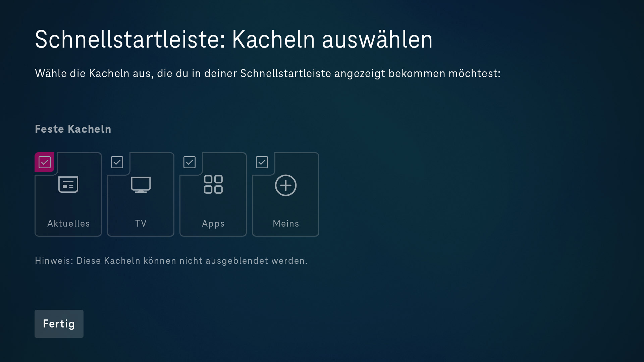Click the Feste Kacheln section header
This screenshot has height=362, width=644.
pos(73,129)
